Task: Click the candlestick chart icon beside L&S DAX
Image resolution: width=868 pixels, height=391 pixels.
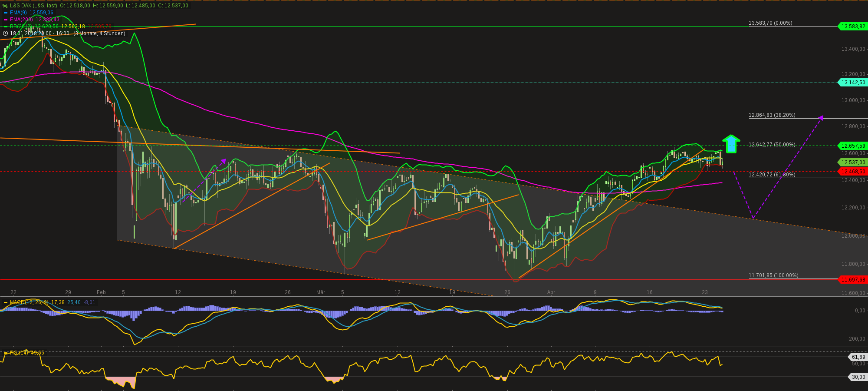Action: click(x=5, y=6)
